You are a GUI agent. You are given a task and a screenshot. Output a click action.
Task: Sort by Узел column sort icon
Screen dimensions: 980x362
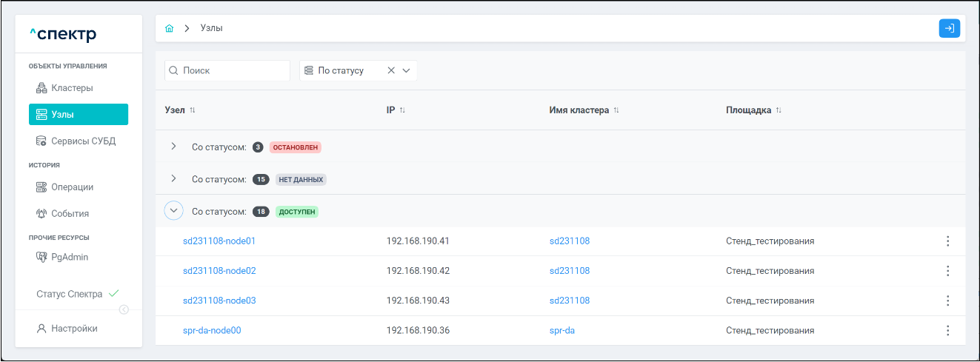193,110
